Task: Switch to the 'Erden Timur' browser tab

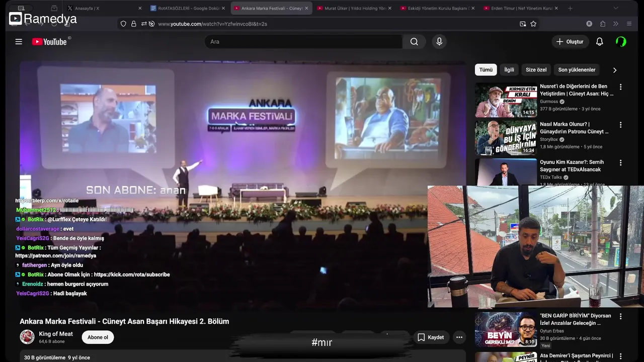Action: coord(520,9)
